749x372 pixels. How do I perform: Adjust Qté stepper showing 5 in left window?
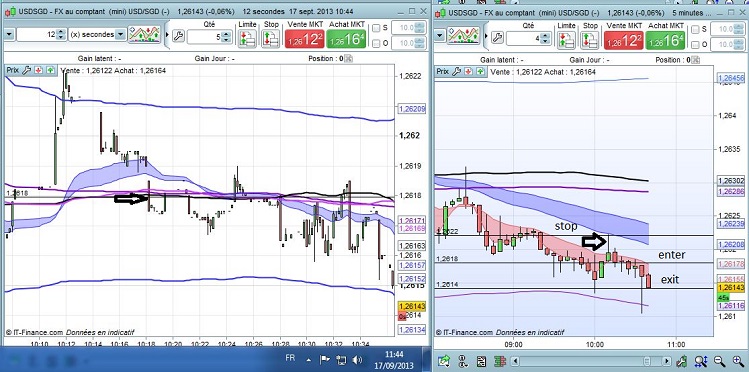coord(226,37)
